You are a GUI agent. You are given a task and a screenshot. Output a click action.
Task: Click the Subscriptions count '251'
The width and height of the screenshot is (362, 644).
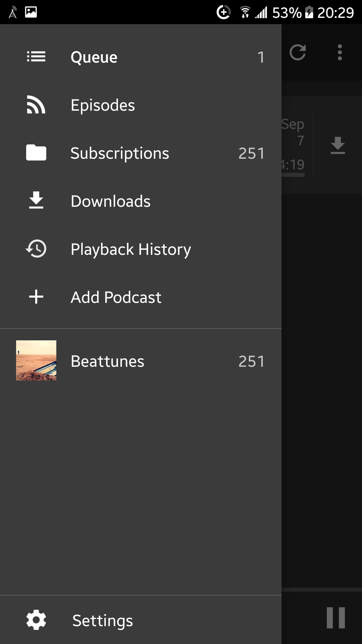251,153
